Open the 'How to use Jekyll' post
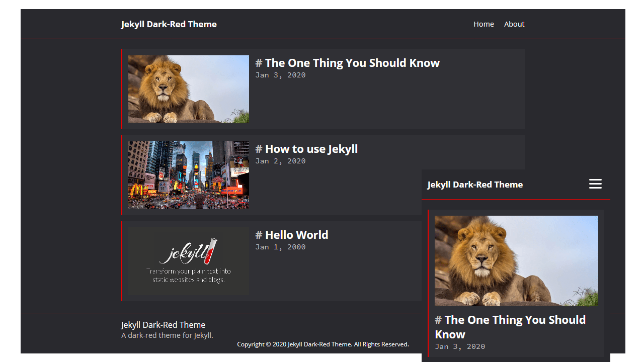Viewport: 644px width, 362px height. [x=311, y=149]
